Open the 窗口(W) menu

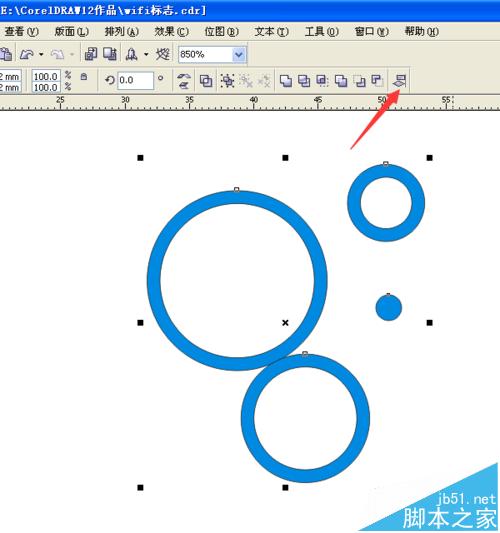372,32
